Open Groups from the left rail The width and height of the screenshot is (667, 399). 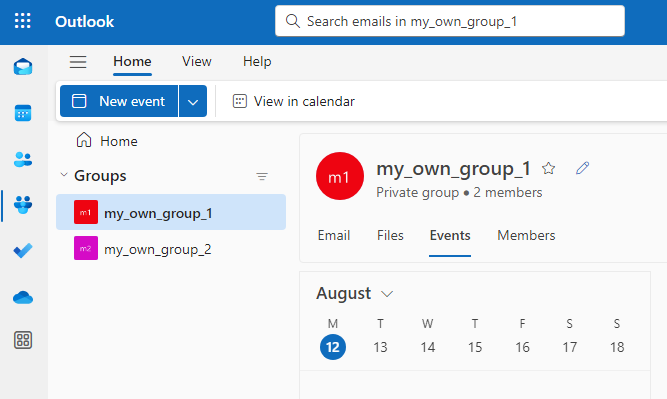click(23, 205)
